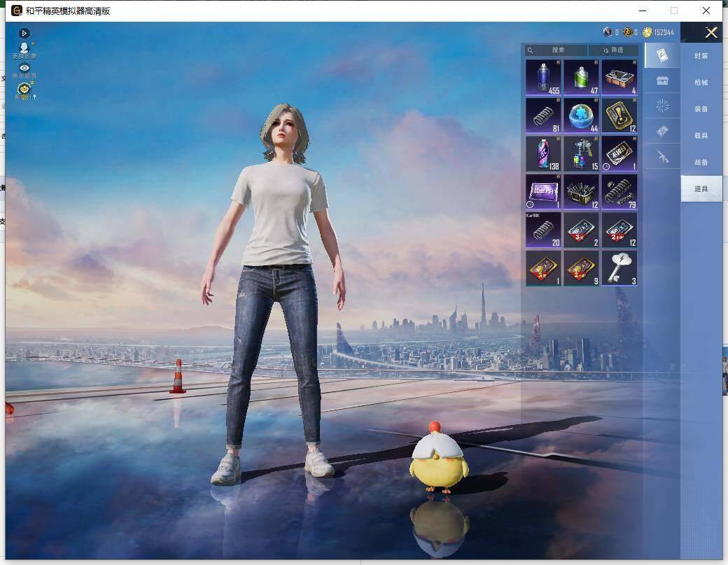
Task: Select the ticket sub-category icon tab
Action: coord(662,131)
